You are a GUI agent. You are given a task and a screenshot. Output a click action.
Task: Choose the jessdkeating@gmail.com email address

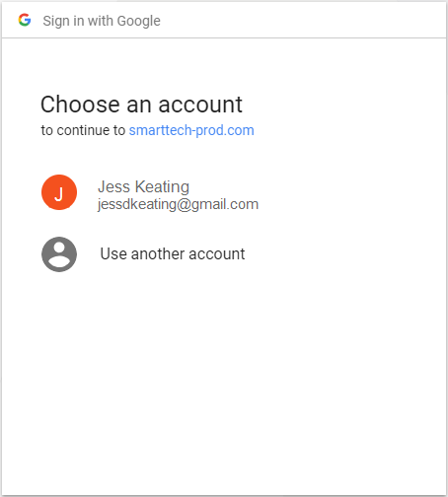[178, 204]
